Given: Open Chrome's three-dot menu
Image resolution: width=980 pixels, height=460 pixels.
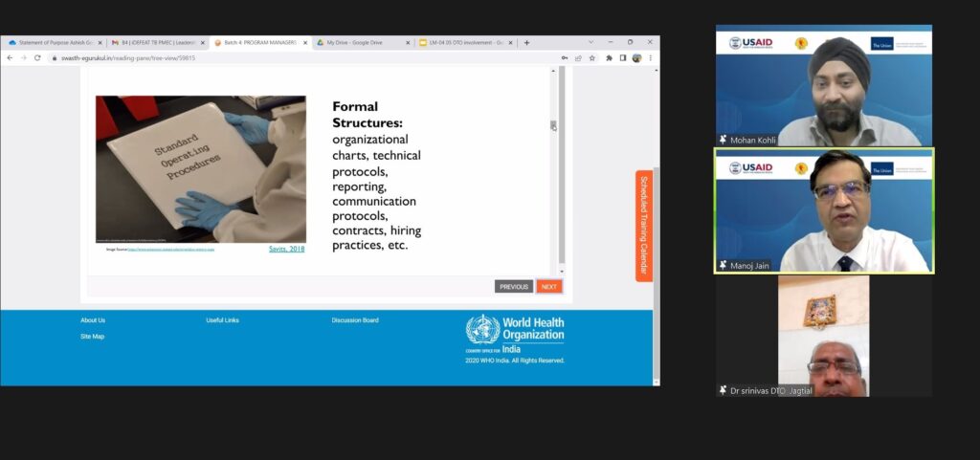Looking at the screenshot, I should [650, 57].
